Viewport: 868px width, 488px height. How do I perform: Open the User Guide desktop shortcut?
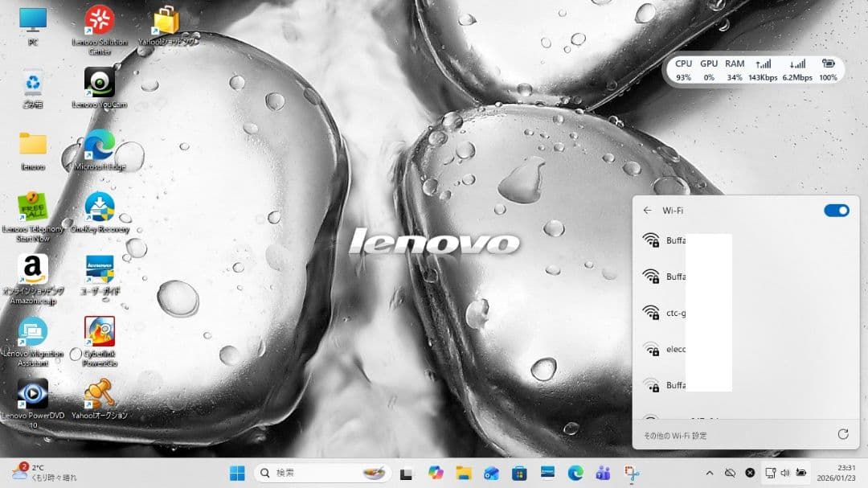100,275
